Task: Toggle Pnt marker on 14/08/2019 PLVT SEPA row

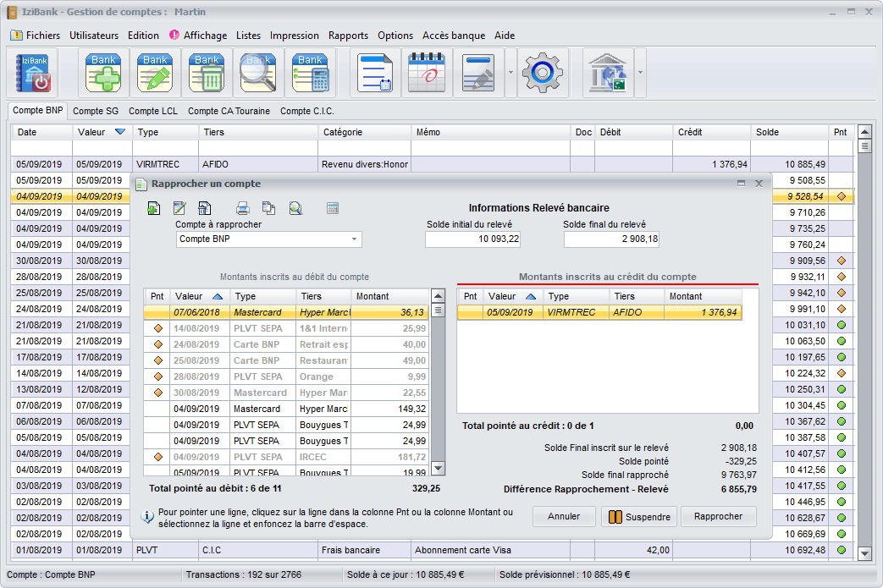Action: (157, 328)
